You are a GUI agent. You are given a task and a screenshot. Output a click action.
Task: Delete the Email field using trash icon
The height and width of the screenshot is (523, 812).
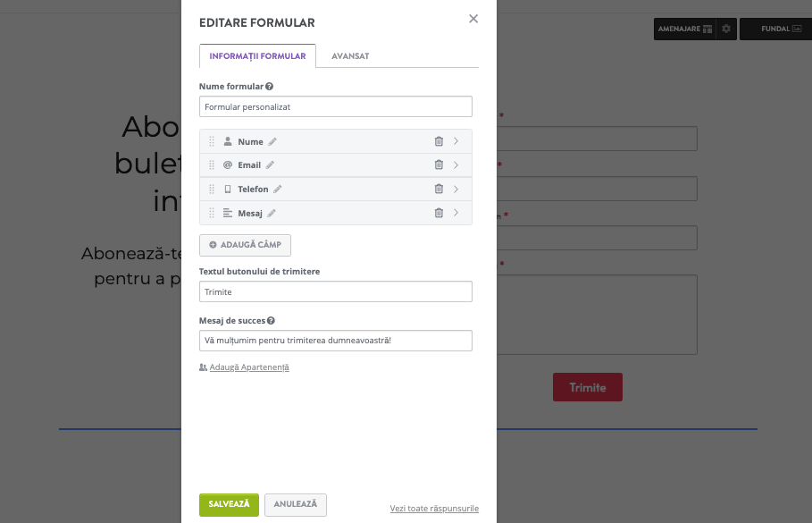point(438,164)
